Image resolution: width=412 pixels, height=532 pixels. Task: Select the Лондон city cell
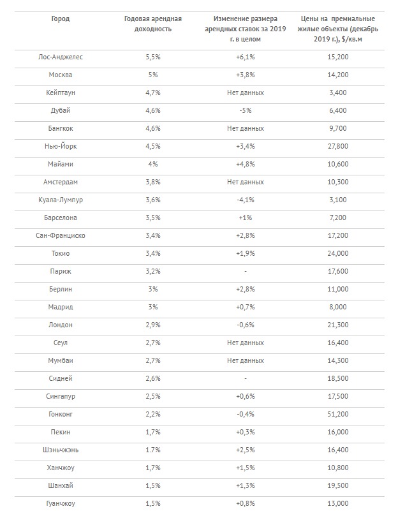point(61,325)
